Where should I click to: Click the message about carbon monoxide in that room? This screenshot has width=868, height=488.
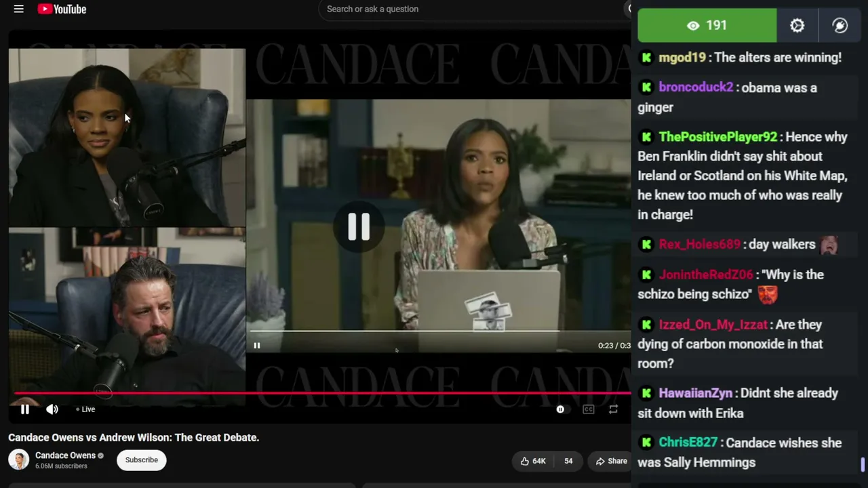point(730,344)
